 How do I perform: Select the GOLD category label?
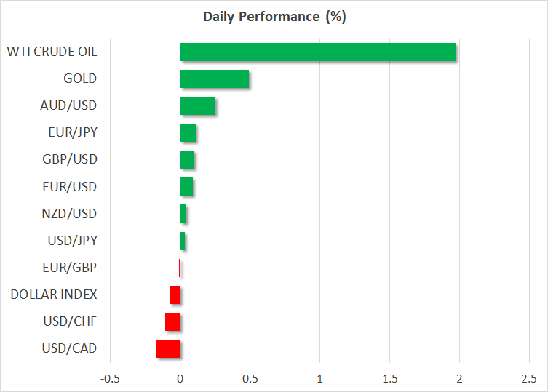point(80,79)
